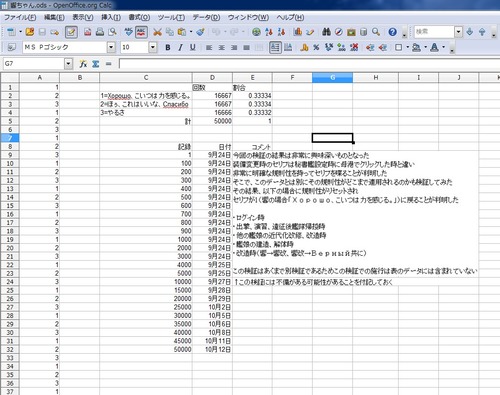
Task: Insert Sum formula
Action: point(96,64)
